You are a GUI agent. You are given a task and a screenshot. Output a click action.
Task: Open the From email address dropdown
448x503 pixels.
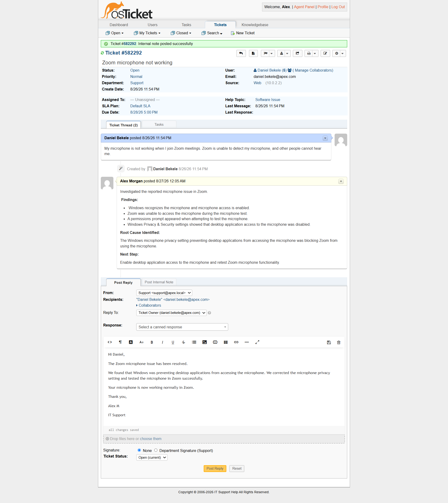(x=164, y=293)
